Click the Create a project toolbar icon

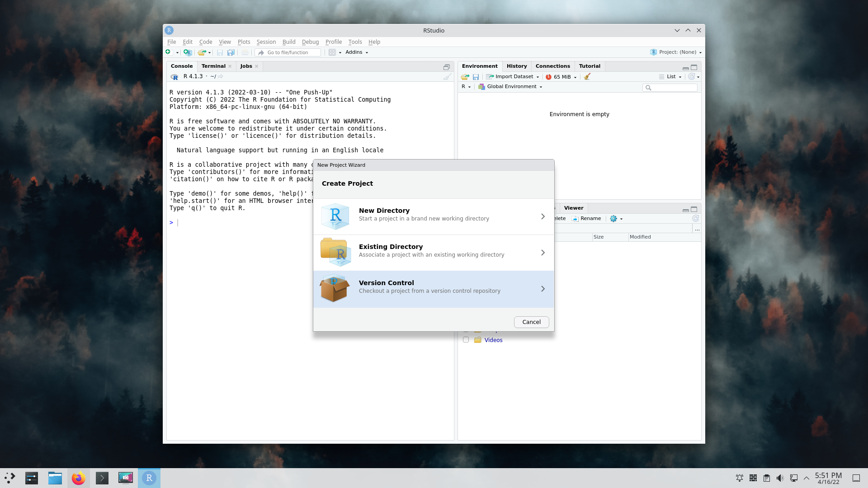(x=188, y=52)
